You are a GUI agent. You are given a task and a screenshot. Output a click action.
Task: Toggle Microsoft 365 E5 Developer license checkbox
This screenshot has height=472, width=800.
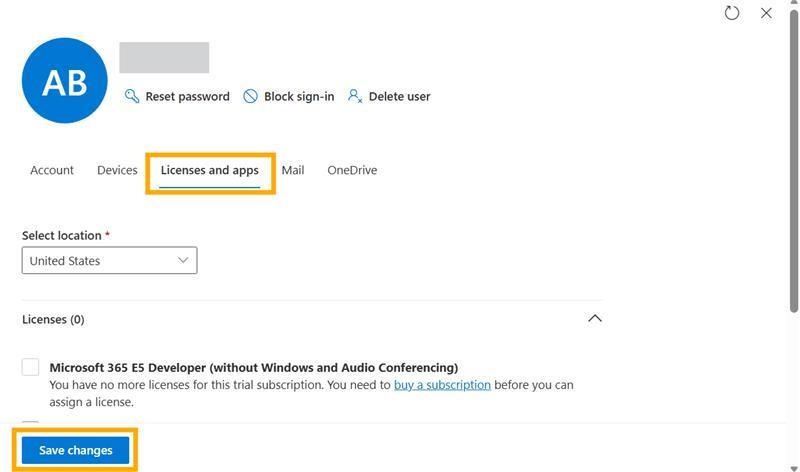(31, 367)
